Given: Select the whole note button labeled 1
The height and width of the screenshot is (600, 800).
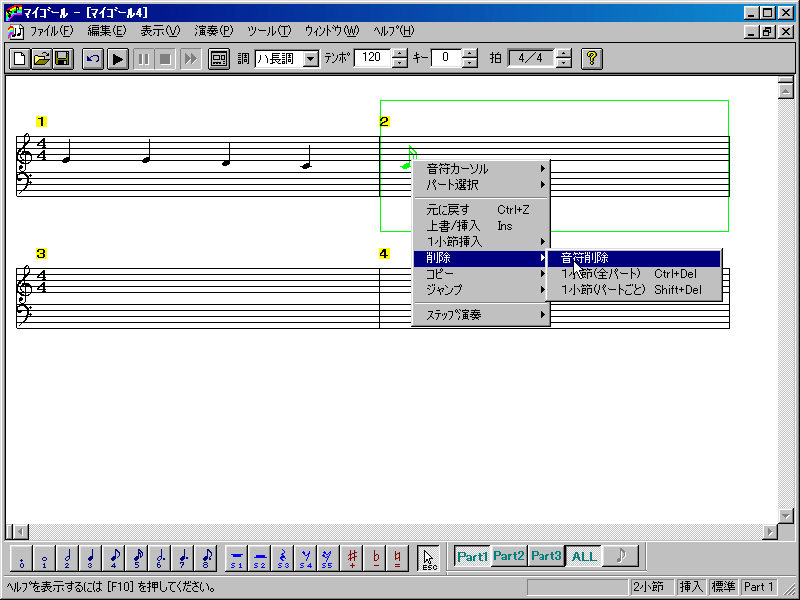Looking at the screenshot, I should [x=44, y=558].
